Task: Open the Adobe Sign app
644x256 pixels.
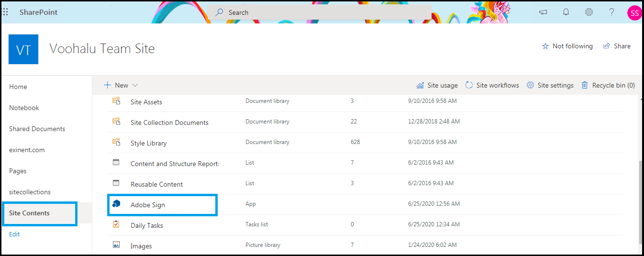Action: pyautogui.click(x=148, y=205)
